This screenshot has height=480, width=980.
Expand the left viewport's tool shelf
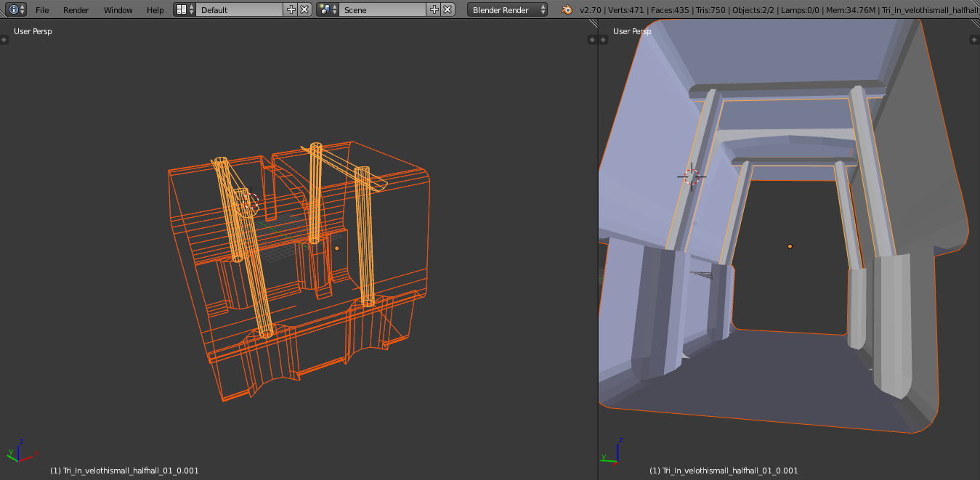pyautogui.click(x=4, y=39)
